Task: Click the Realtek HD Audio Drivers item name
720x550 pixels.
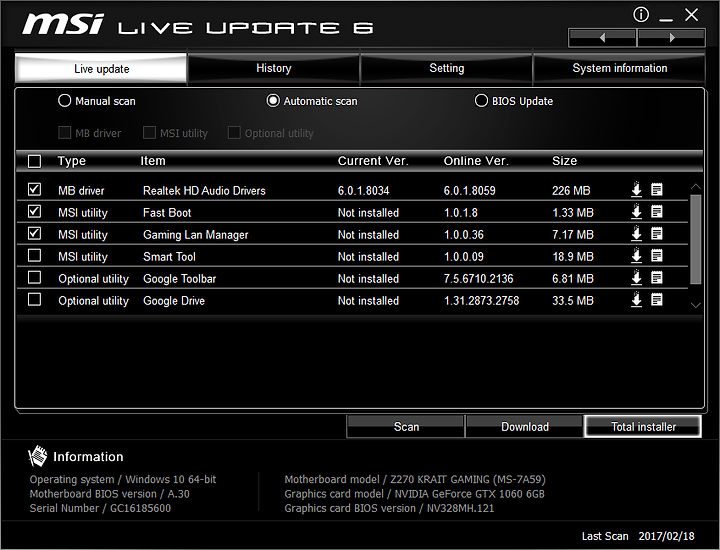Action: click(204, 191)
